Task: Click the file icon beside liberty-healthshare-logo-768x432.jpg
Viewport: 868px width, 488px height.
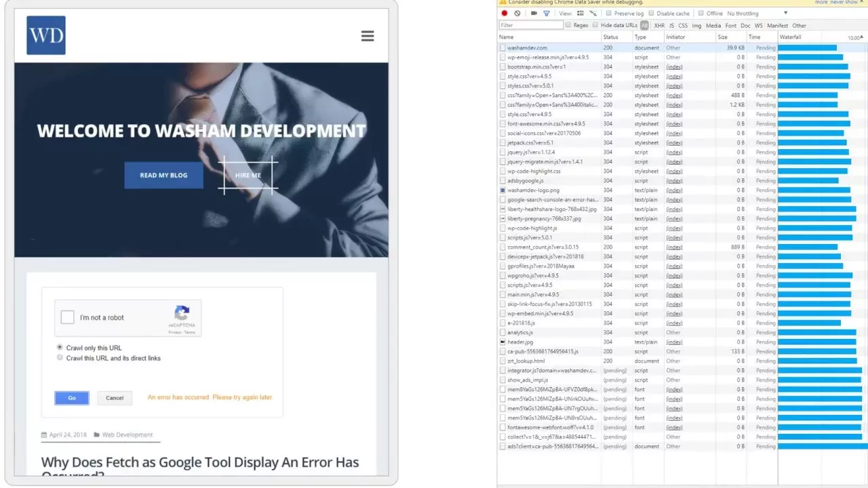Action: 502,209
